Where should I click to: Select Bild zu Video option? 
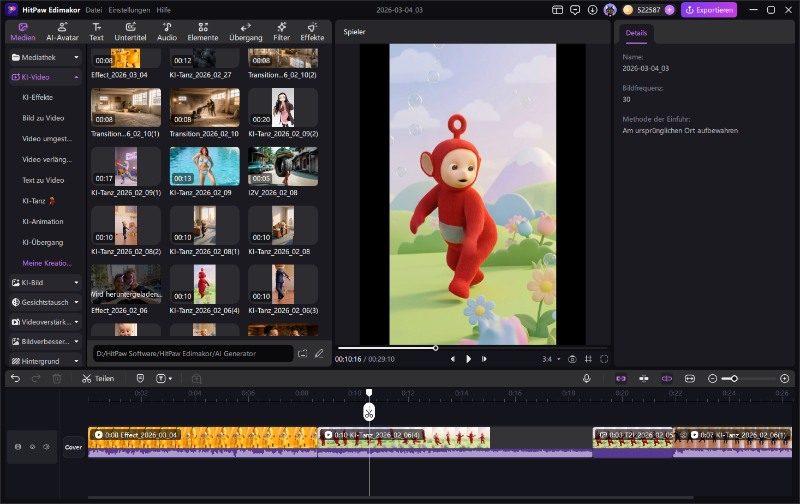pyautogui.click(x=43, y=118)
